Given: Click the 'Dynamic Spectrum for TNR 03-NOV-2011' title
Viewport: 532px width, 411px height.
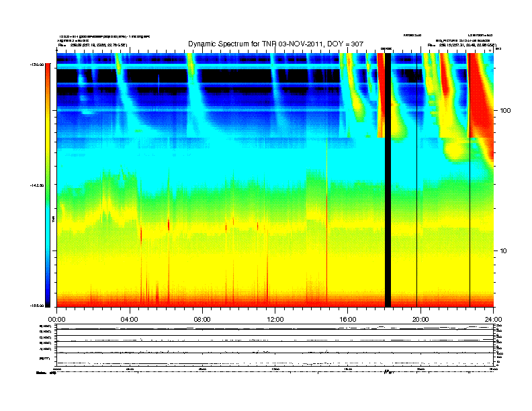Looking at the screenshot, I should point(275,44).
